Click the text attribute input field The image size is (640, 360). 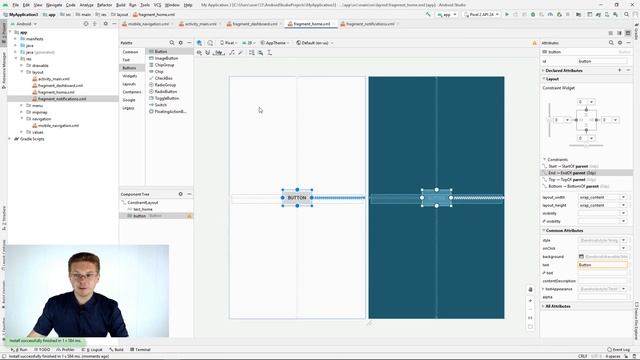pyautogui.click(x=602, y=265)
